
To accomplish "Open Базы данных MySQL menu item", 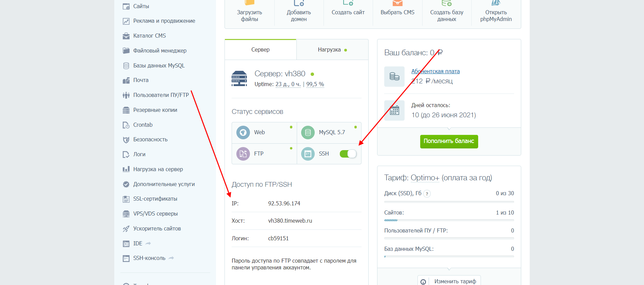I will click(x=159, y=66).
